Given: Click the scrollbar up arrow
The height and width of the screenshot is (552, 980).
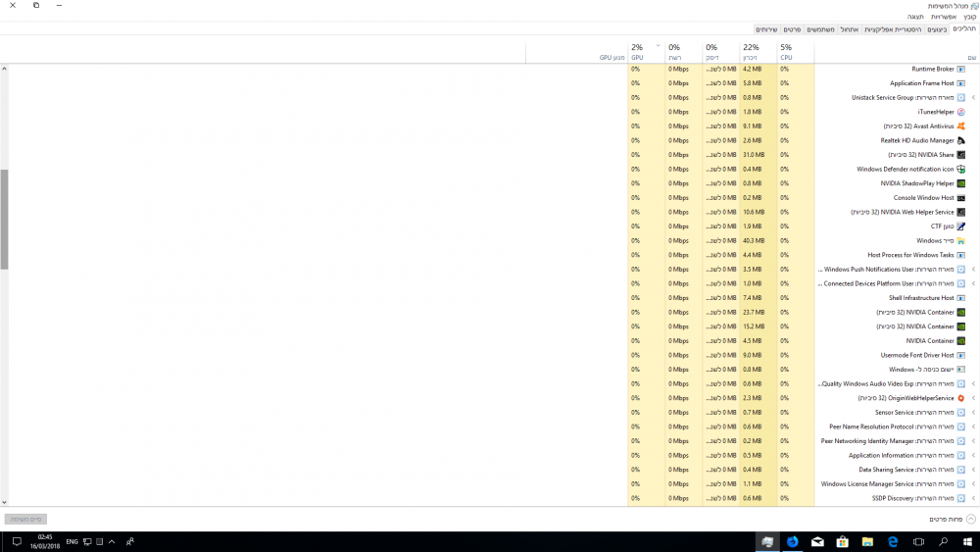Looking at the screenshot, I should [x=4, y=68].
